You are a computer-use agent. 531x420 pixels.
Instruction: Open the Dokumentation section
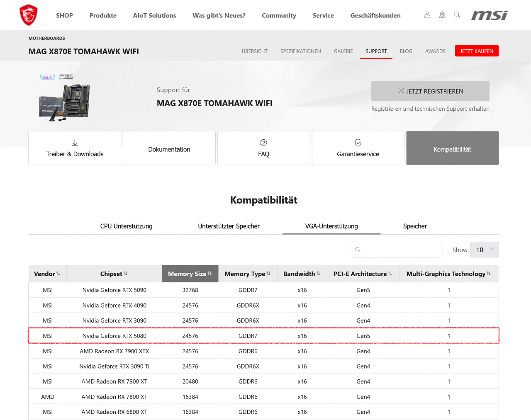coord(169,148)
